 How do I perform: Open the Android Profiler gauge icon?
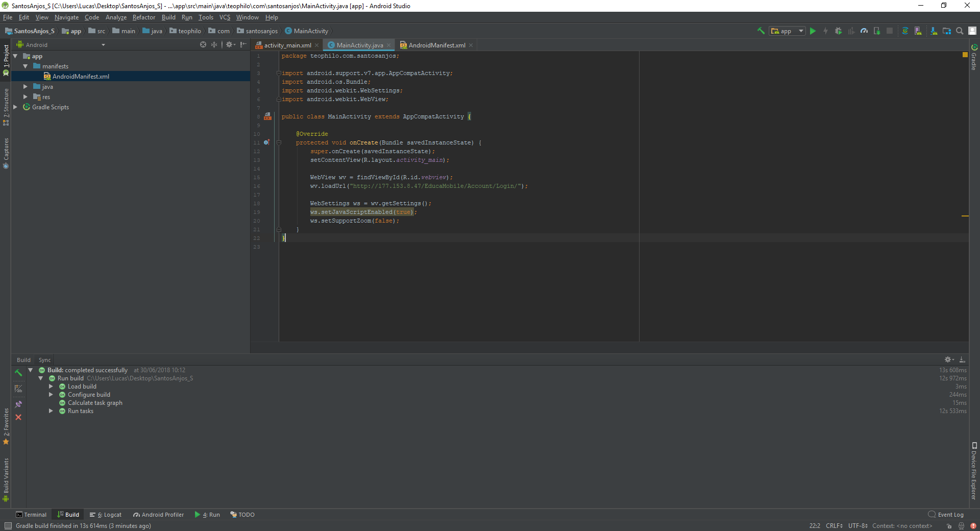tap(864, 31)
